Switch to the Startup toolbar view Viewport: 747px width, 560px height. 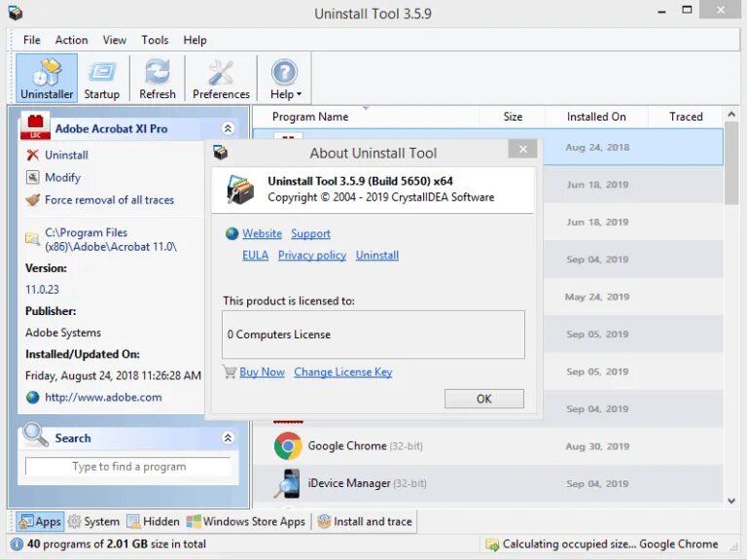click(x=101, y=78)
